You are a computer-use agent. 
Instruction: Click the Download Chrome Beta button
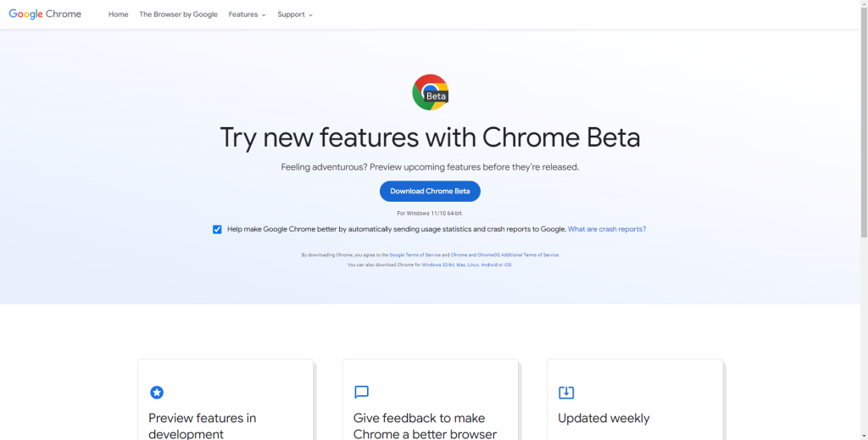point(430,191)
